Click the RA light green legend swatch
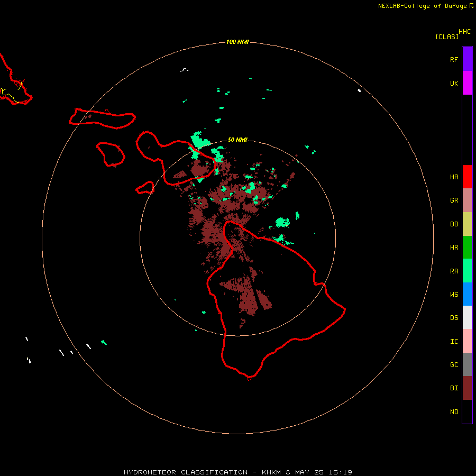Screen dimensions: 476x476 click(x=467, y=271)
